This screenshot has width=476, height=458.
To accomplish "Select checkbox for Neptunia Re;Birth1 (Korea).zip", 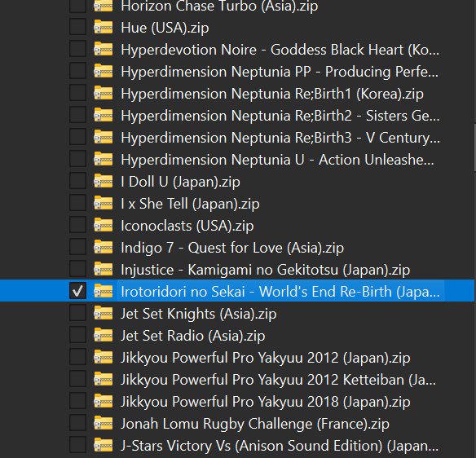I will click(x=77, y=93).
